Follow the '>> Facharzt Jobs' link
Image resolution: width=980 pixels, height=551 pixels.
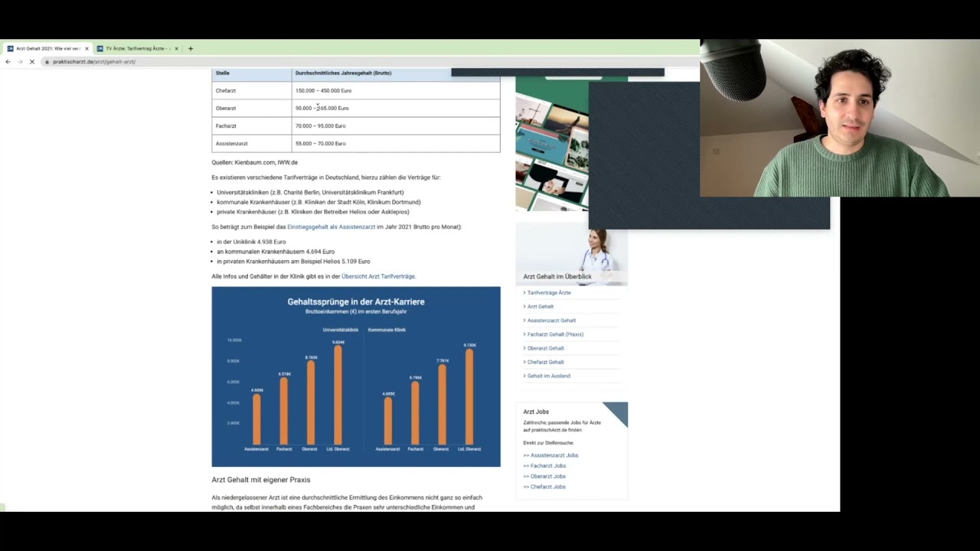click(544, 466)
